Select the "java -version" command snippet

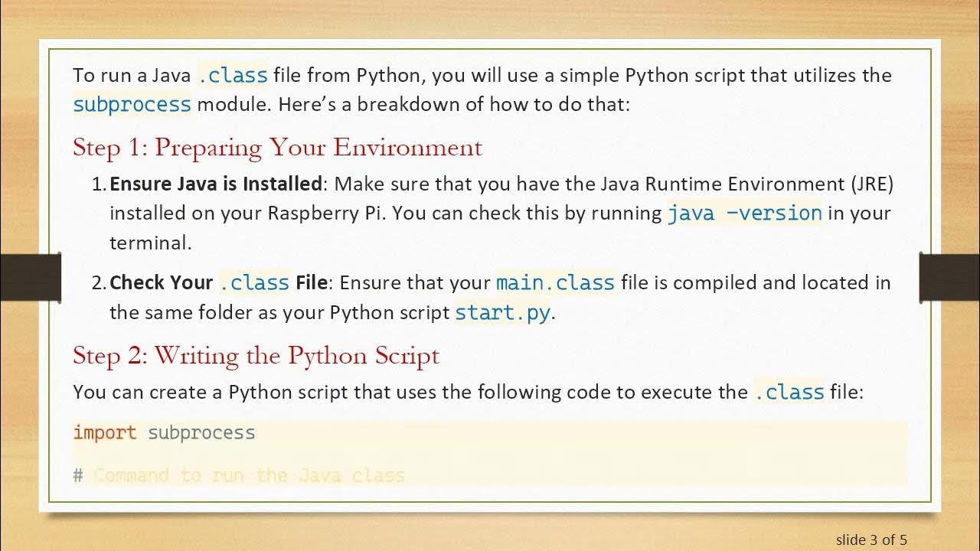[744, 214]
